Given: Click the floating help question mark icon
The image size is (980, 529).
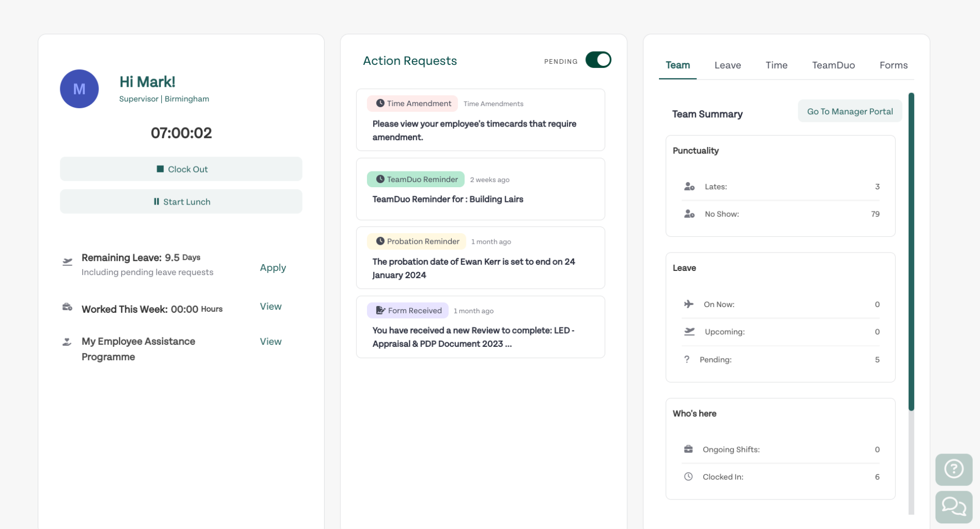Looking at the screenshot, I should click(953, 469).
